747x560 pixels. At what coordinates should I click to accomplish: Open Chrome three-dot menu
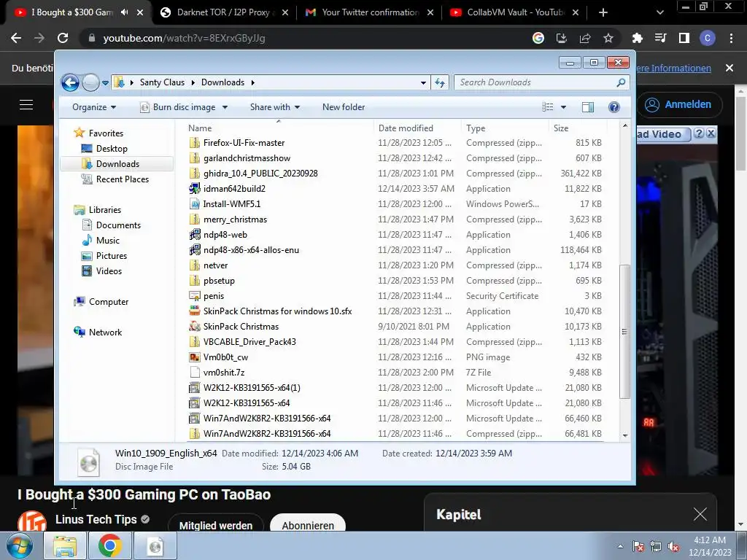pos(731,38)
